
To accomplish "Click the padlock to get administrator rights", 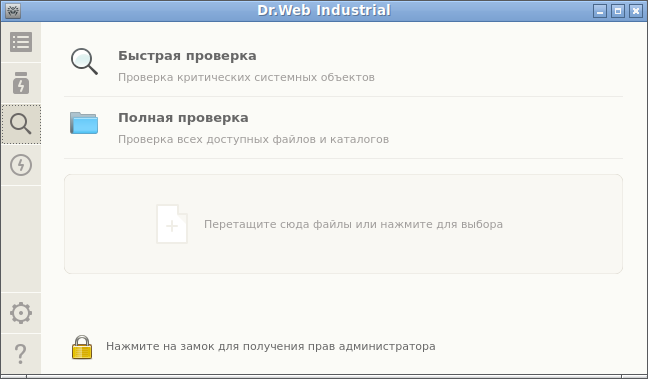I will (82, 347).
